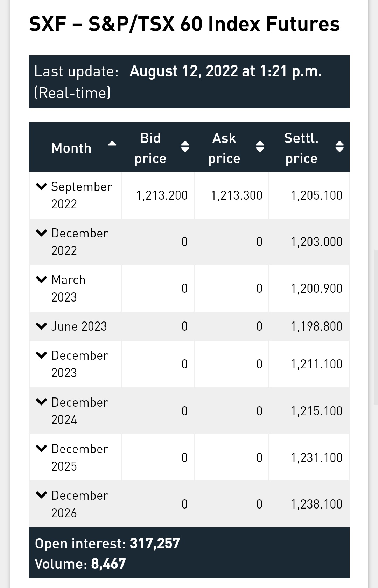Select the December 2025 month label
Screen dimensions: 378x588
coord(80,458)
